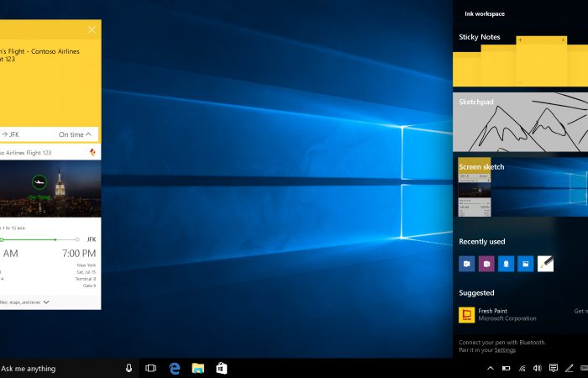Click the Cortana microphone icon
The width and height of the screenshot is (588, 378).
129,368
